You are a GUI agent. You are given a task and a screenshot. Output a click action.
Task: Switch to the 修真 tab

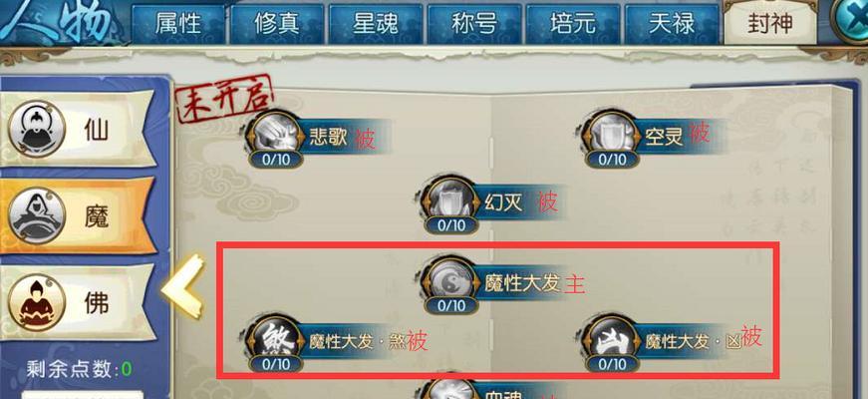click(x=277, y=24)
